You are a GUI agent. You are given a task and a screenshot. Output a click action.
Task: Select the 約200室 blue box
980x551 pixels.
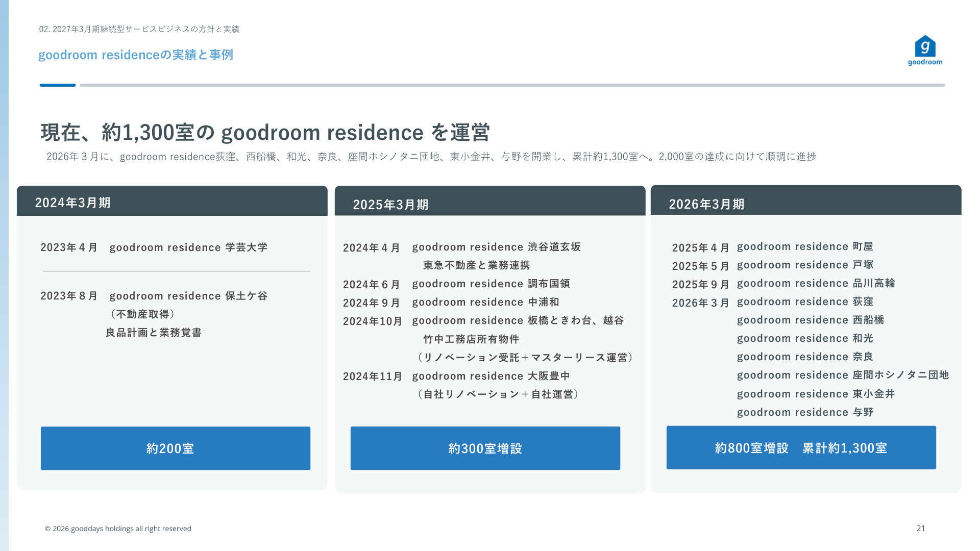tap(176, 448)
